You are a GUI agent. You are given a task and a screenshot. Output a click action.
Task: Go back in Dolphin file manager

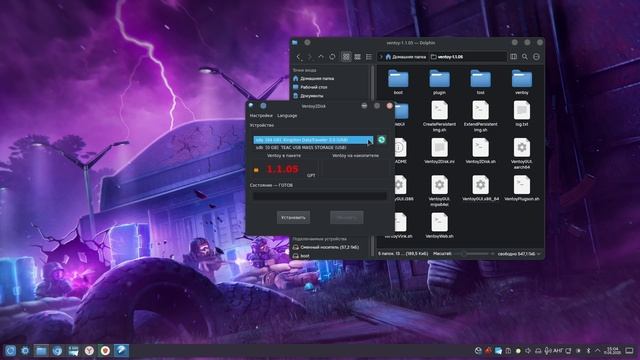tap(299, 57)
